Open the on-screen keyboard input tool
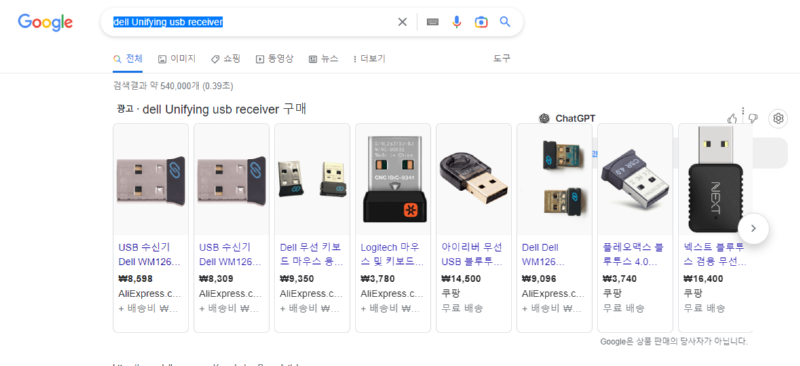This screenshot has height=366, width=800. point(433,22)
